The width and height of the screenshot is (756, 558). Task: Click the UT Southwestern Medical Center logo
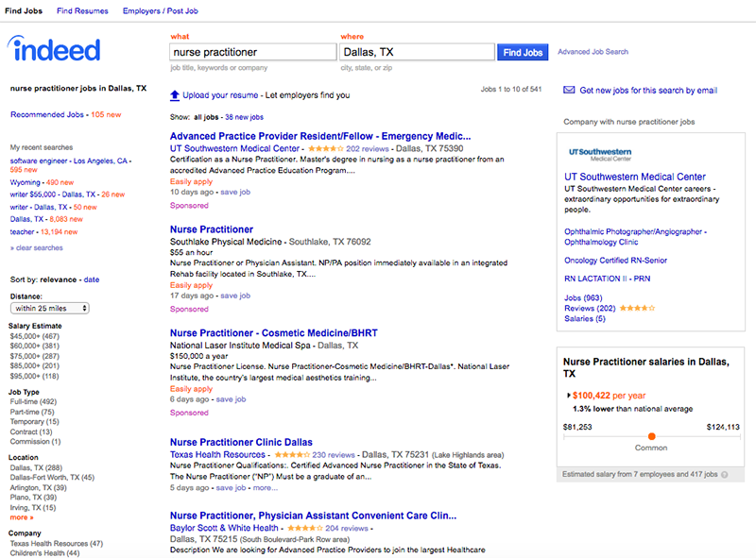click(600, 154)
